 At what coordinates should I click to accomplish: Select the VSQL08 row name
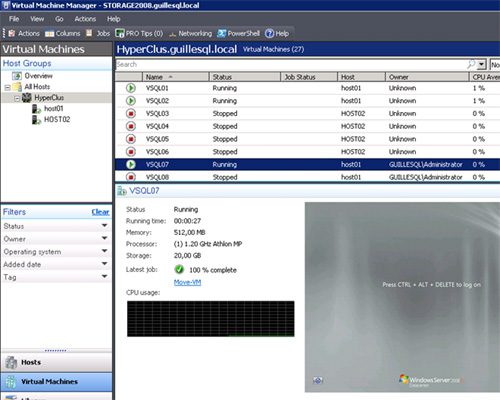(157, 177)
